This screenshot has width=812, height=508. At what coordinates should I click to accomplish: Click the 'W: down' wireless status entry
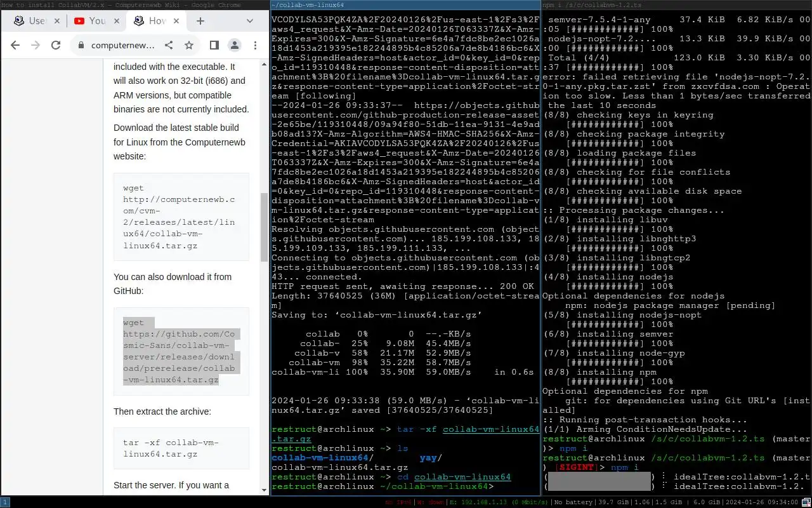click(429, 502)
